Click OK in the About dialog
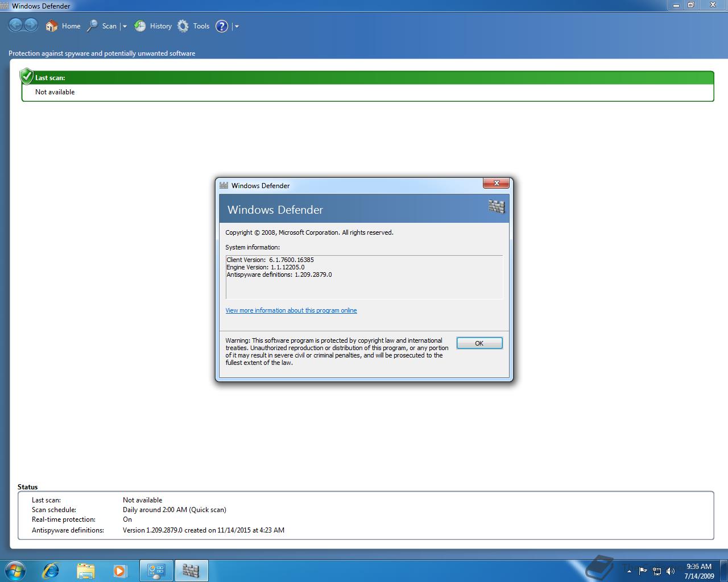728x582 pixels. [x=479, y=343]
